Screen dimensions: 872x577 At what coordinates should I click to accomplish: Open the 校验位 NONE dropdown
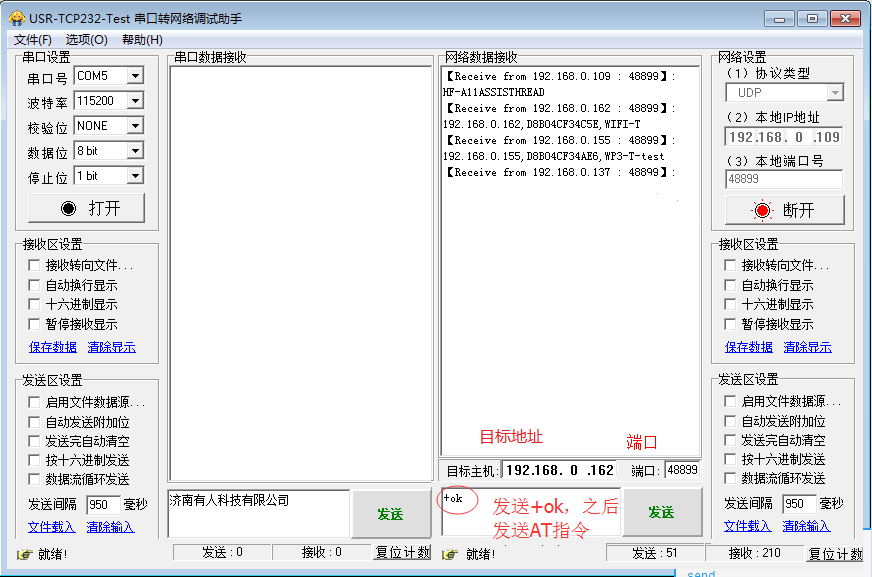pos(135,126)
